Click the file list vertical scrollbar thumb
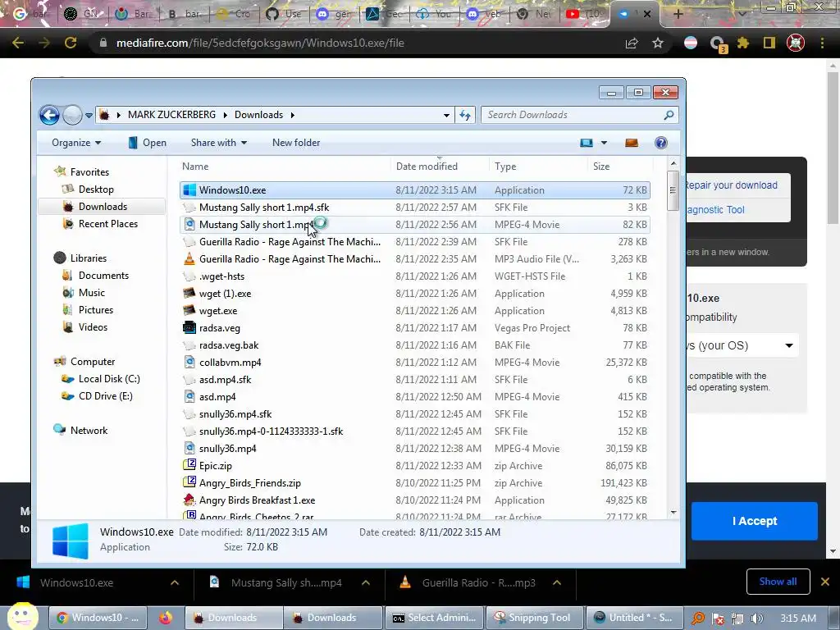Viewport: 840px width, 630px height. click(673, 191)
